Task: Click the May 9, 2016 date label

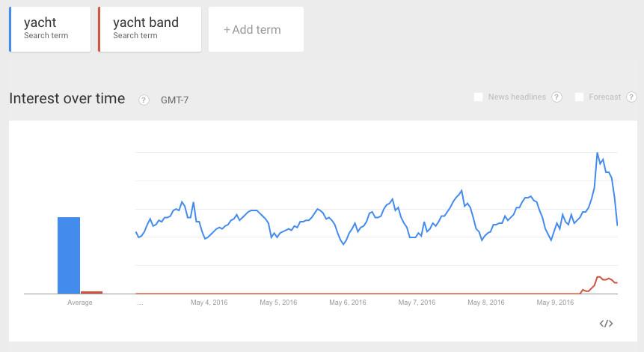Action: tap(556, 303)
